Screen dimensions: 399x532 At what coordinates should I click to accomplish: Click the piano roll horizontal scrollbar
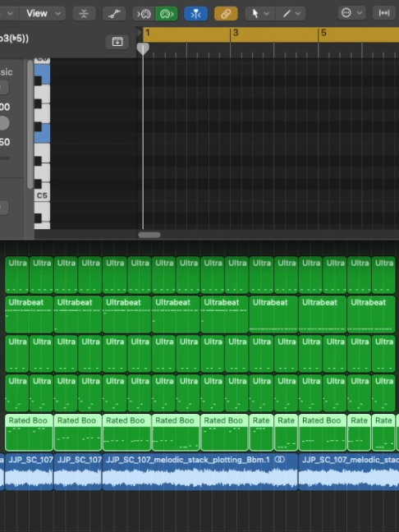click(149, 235)
